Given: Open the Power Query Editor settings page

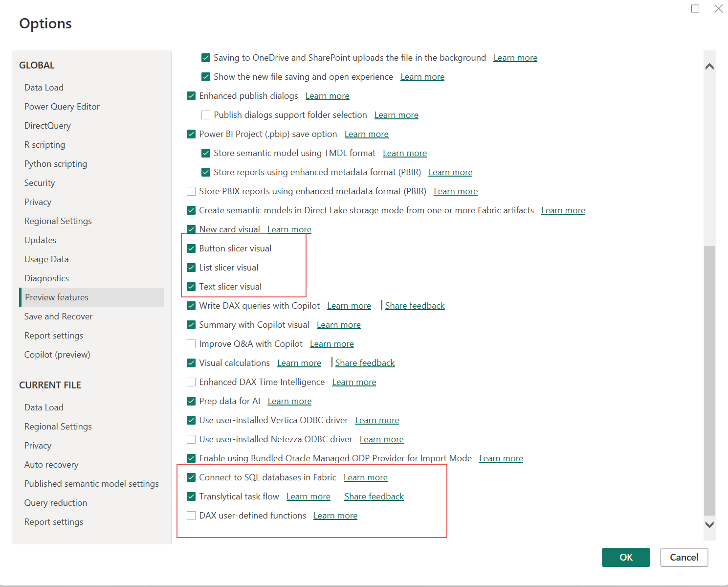Looking at the screenshot, I should tap(62, 106).
